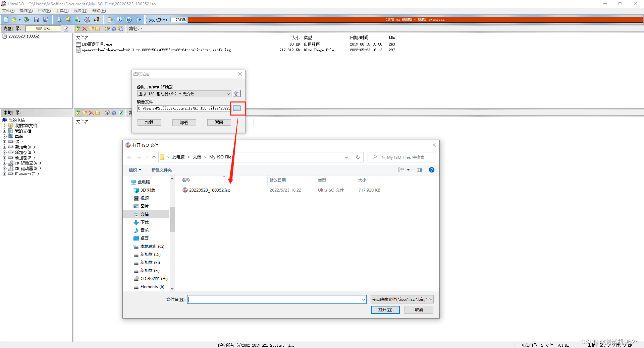644x348 pixels.
Task: Toggle the preview pane icon in the file dialog
Action: 420,170
